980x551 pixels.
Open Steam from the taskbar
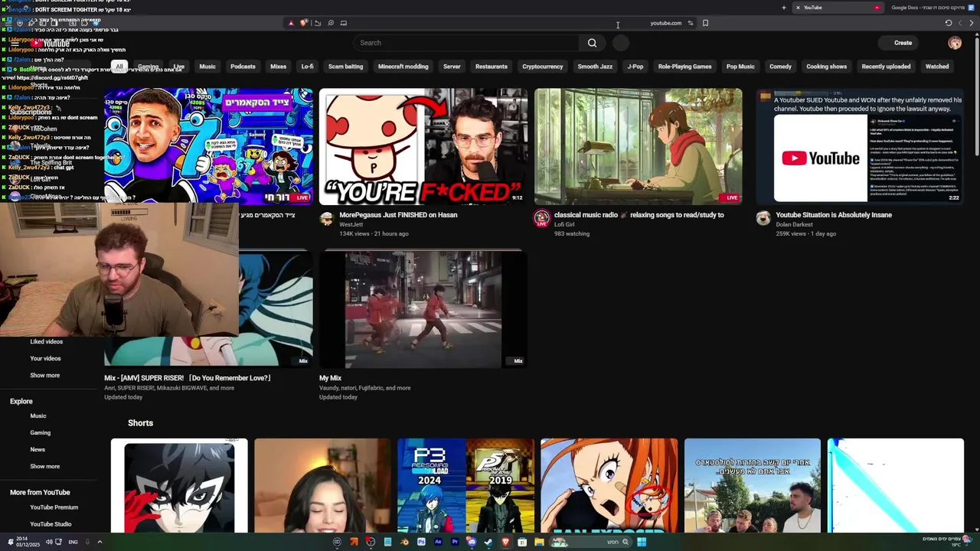pyautogui.click(x=488, y=542)
